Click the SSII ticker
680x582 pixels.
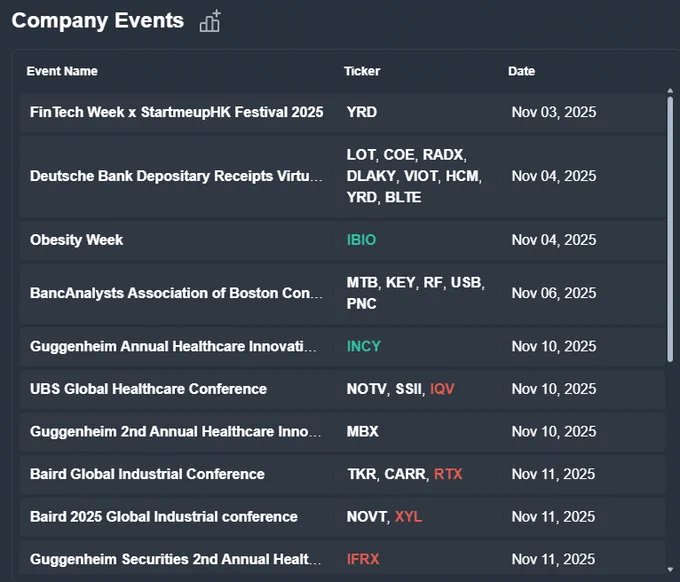coord(408,389)
